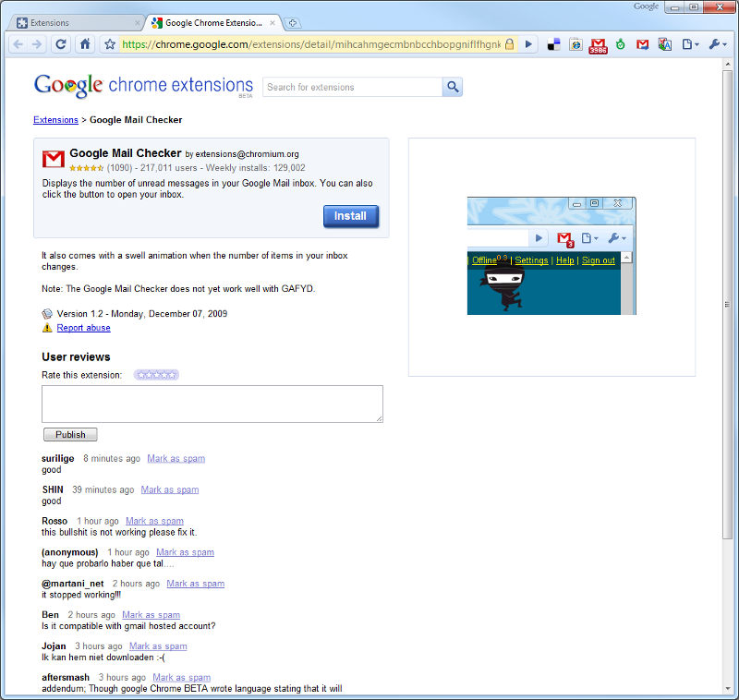Click the 'Weekly installs: 129,002' text
This screenshot has height=700, width=739.
[x=255, y=168]
